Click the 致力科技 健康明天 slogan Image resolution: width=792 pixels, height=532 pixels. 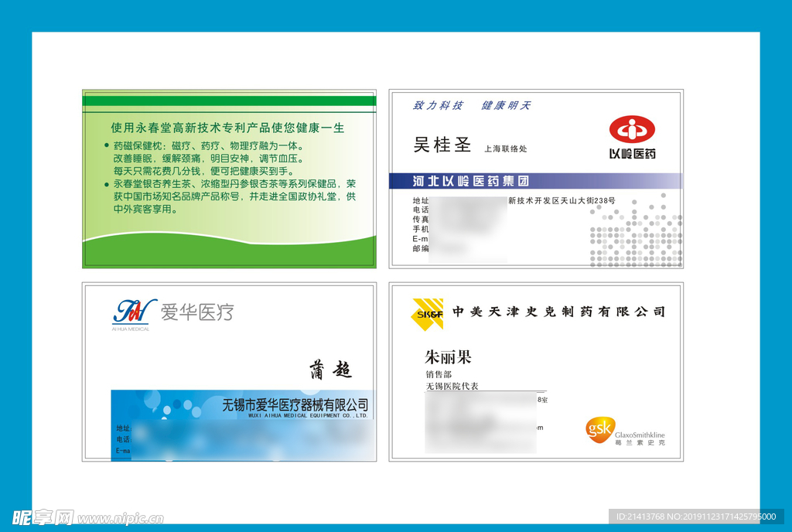pyautogui.click(x=472, y=105)
